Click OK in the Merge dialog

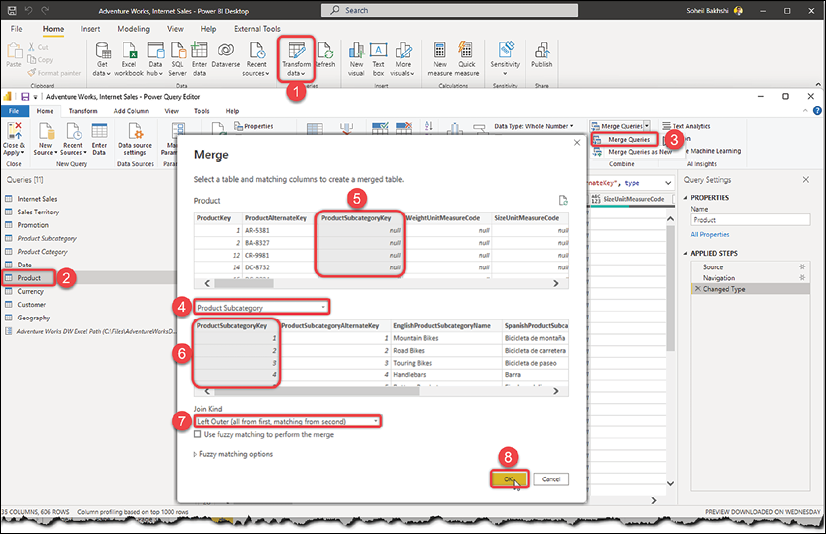pos(509,479)
